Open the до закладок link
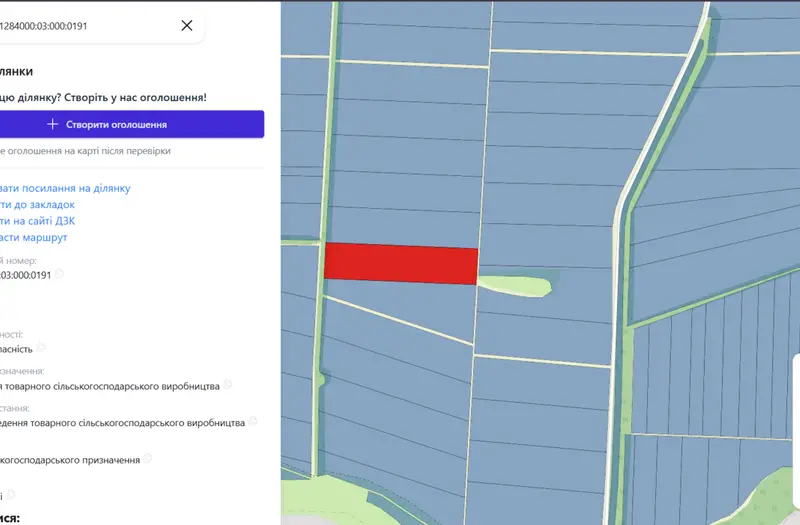 tap(37, 205)
